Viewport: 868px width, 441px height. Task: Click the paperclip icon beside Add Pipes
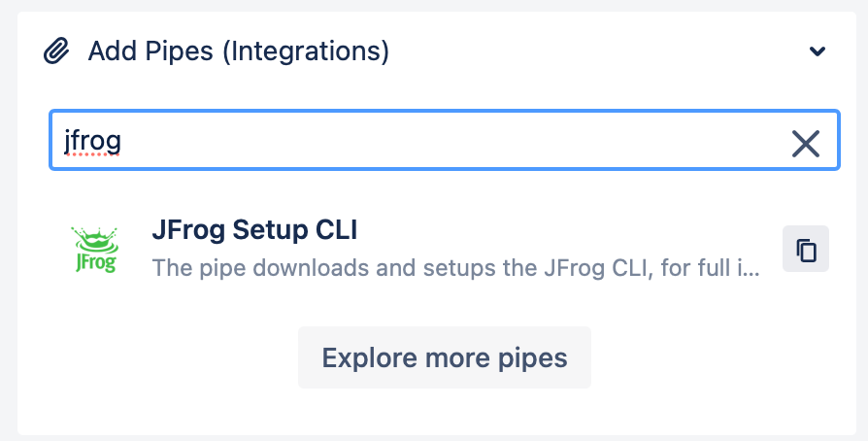pos(56,51)
